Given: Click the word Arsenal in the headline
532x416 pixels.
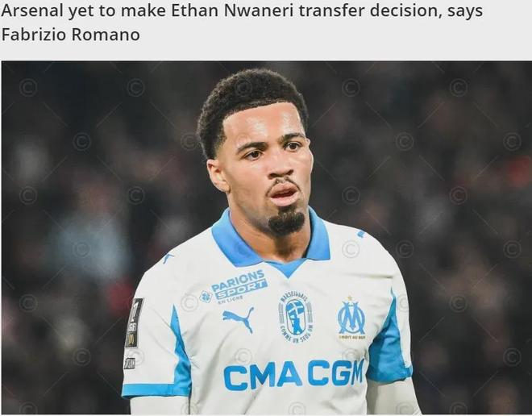Looking at the screenshot, I should [32, 10].
